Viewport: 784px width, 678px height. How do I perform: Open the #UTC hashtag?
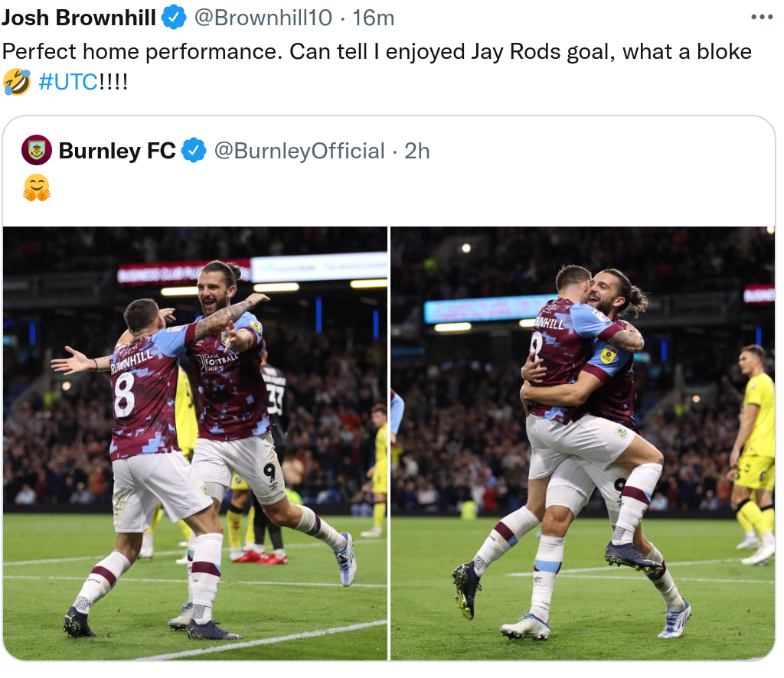(68, 82)
